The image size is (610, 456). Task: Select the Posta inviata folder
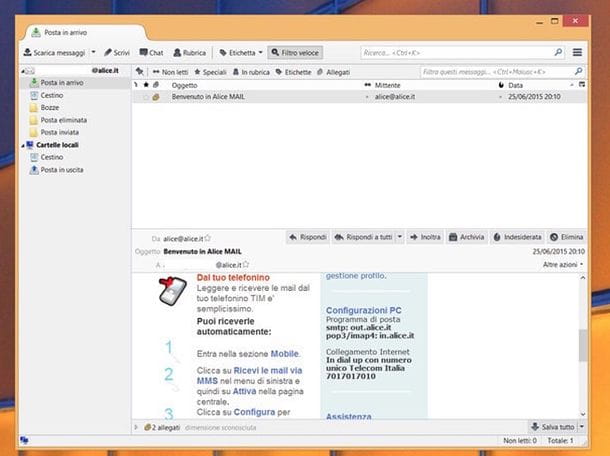62,131
